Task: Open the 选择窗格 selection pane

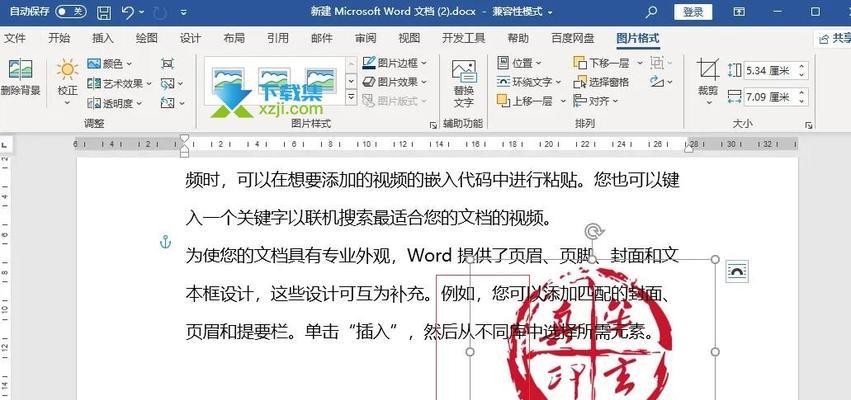Action: tap(601, 82)
